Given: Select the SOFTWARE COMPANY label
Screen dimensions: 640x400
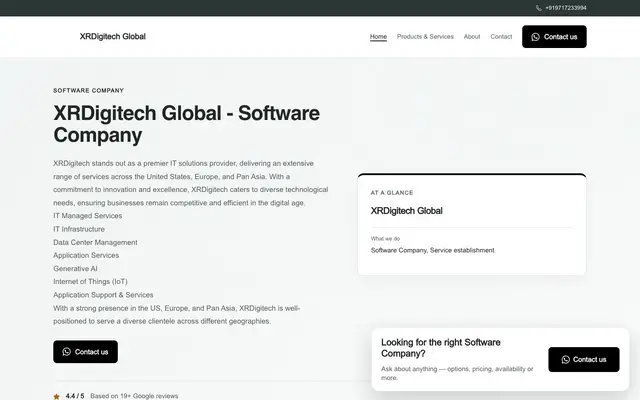Looking at the screenshot, I should pos(88,91).
